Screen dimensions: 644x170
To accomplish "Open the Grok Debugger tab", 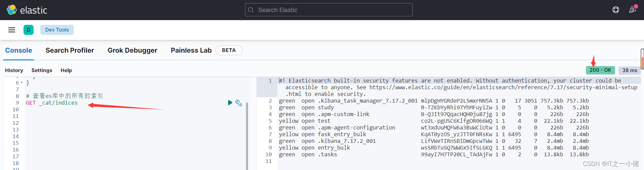I will (x=132, y=50).
